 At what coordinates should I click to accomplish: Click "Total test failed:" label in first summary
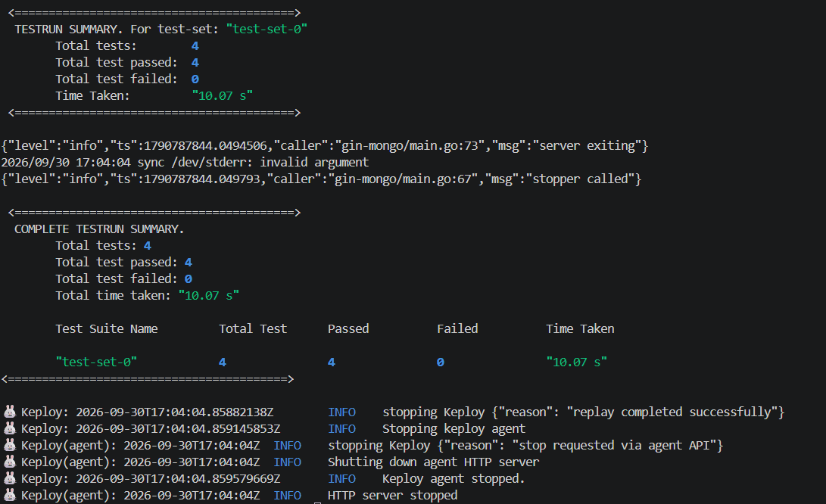point(117,79)
